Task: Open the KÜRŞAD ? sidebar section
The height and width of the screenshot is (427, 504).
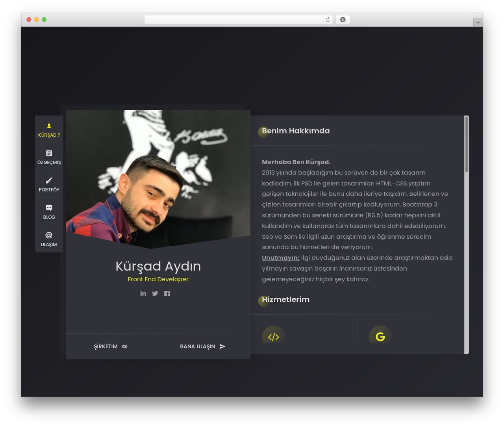Action: pos(49,130)
